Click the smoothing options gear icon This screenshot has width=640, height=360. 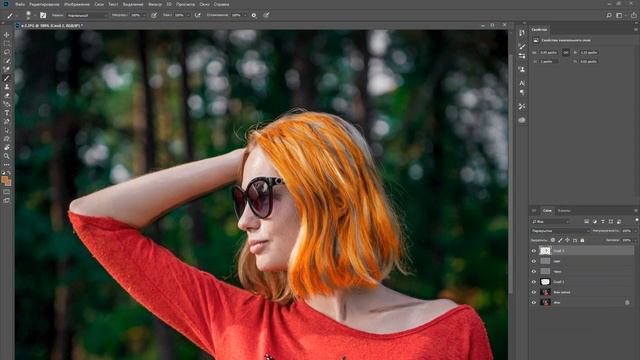coord(254,15)
